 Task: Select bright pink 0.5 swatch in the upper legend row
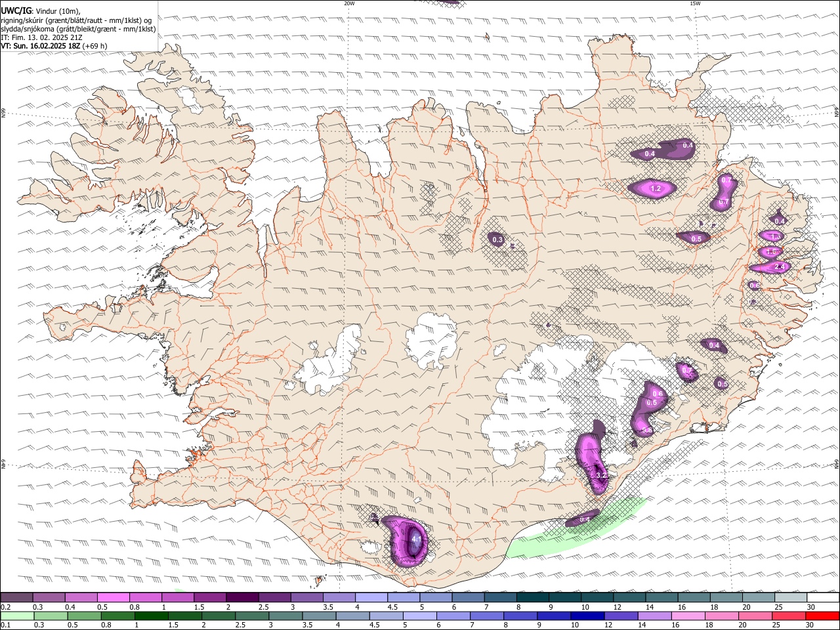(x=114, y=597)
